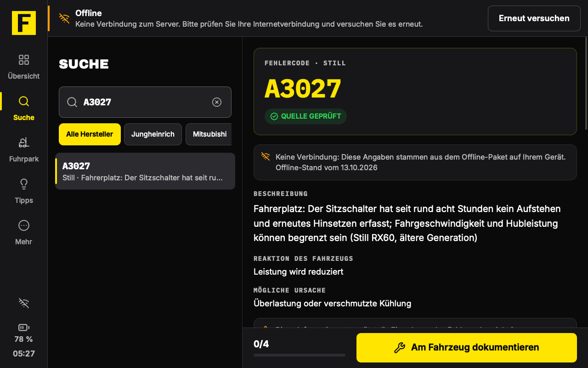Click the QUELLE GEPRÜFT verified badge
Viewport: 588px width, 368px height.
[x=305, y=116]
